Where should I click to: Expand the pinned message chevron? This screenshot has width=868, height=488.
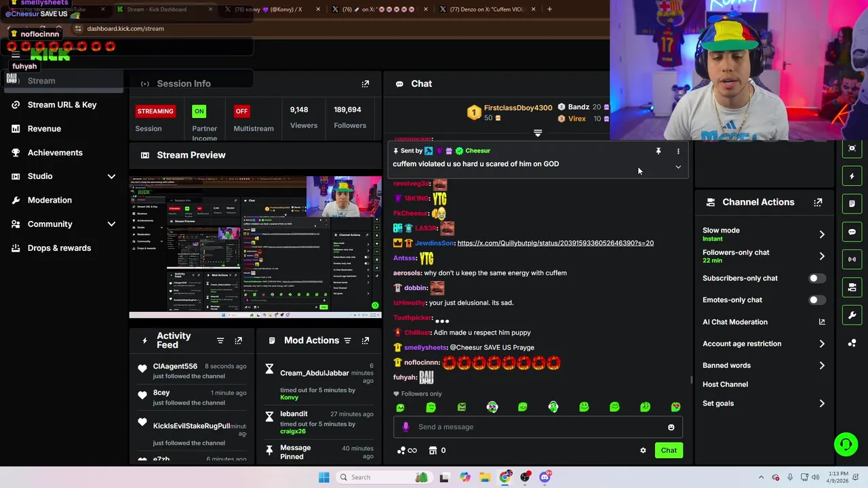678,167
